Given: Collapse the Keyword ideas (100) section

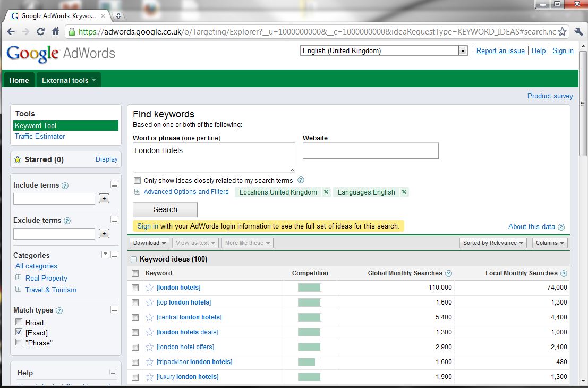Looking at the screenshot, I should (133, 259).
